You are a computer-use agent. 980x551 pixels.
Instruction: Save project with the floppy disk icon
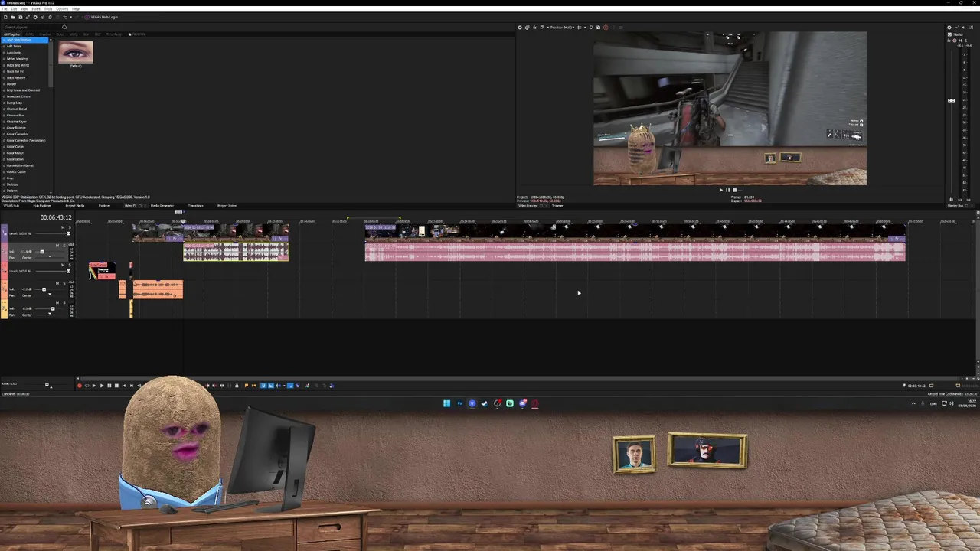(x=21, y=17)
